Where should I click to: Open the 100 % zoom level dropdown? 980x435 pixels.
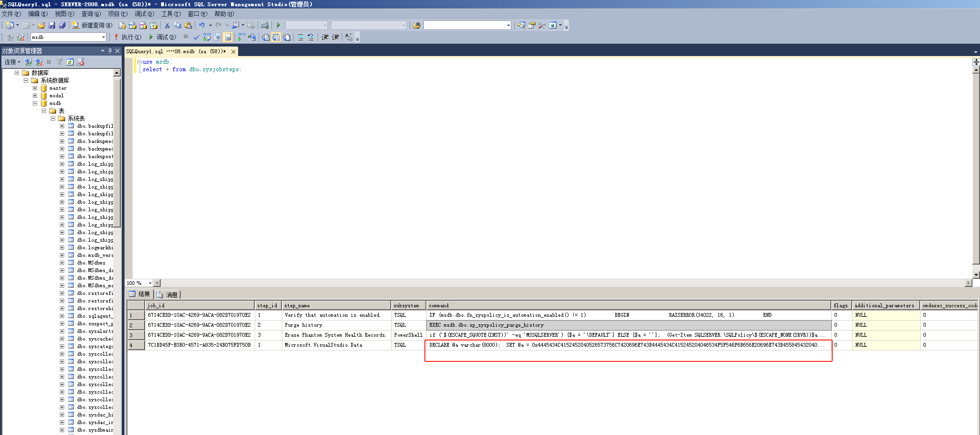pos(150,283)
